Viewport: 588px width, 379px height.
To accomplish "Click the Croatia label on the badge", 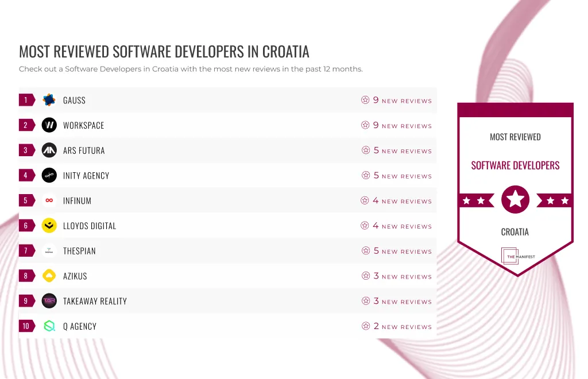I will (515, 232).
